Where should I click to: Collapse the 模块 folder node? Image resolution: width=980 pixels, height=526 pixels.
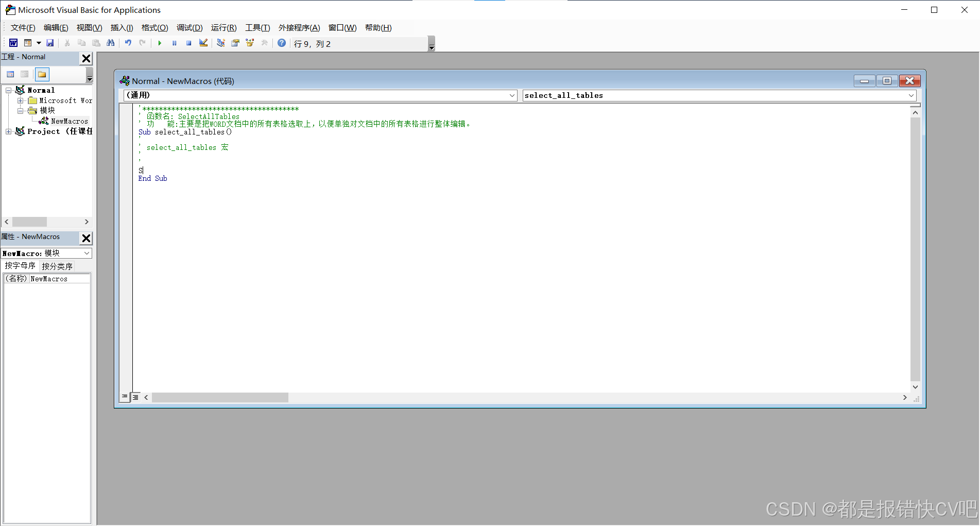[20, 111]
